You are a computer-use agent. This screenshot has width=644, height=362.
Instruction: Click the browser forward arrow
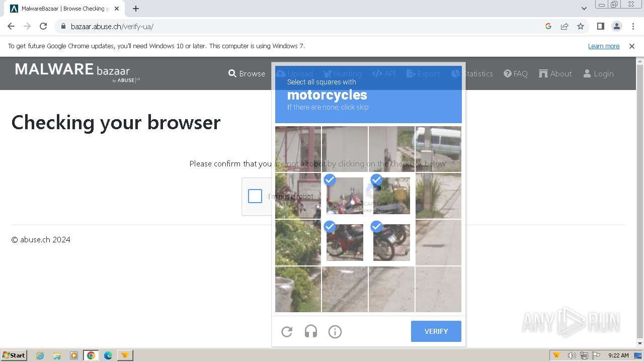pyautogui.click(x=27, y=26)
